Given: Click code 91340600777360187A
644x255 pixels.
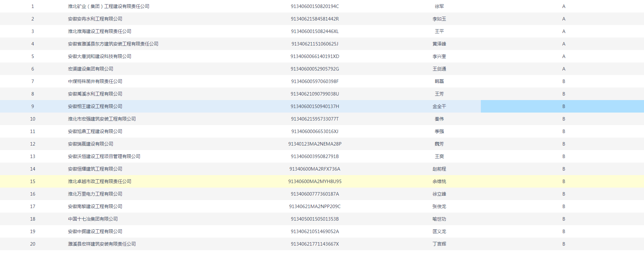Looking at the screenshot, I should tap(315, 194).
